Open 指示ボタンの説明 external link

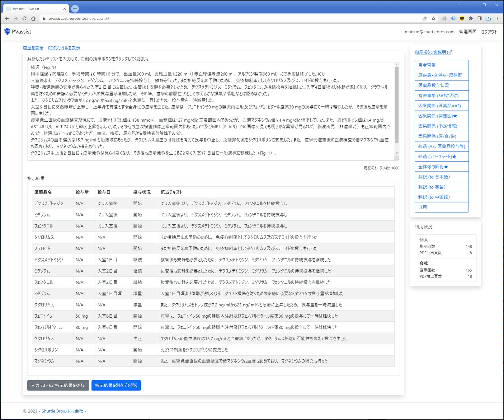click(433, 52)
